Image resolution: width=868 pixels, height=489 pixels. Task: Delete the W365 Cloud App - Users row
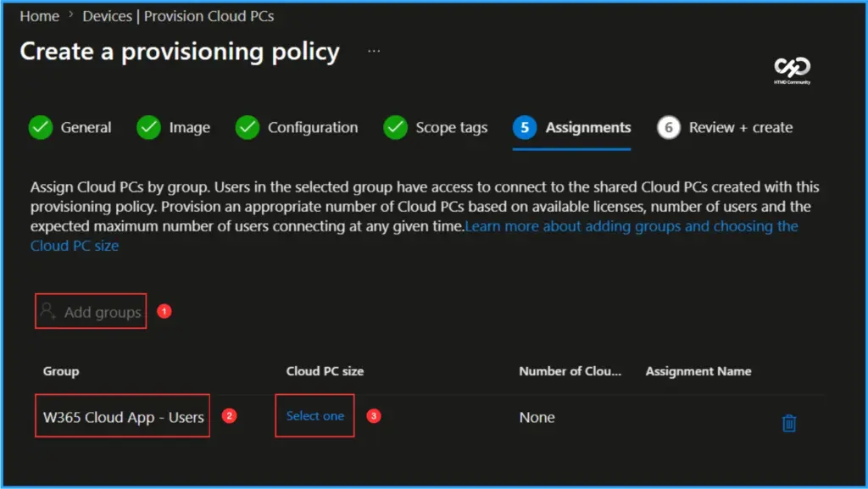pos(789,423)
